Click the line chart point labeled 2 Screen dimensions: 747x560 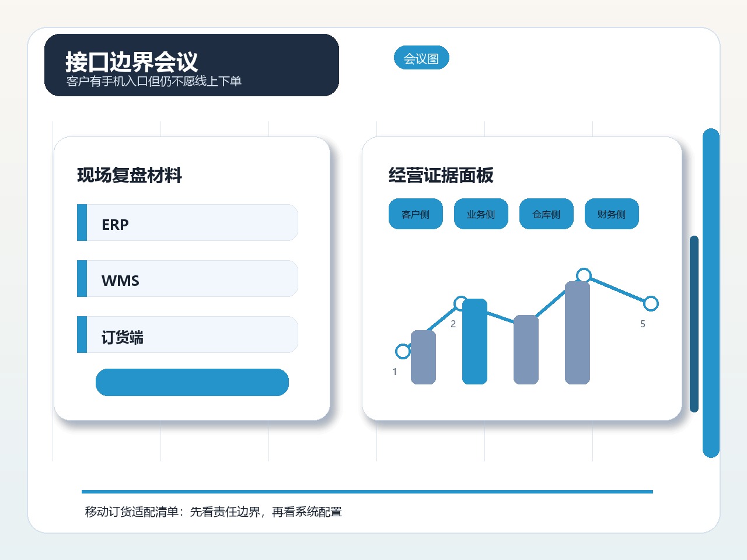coord(461,303)
